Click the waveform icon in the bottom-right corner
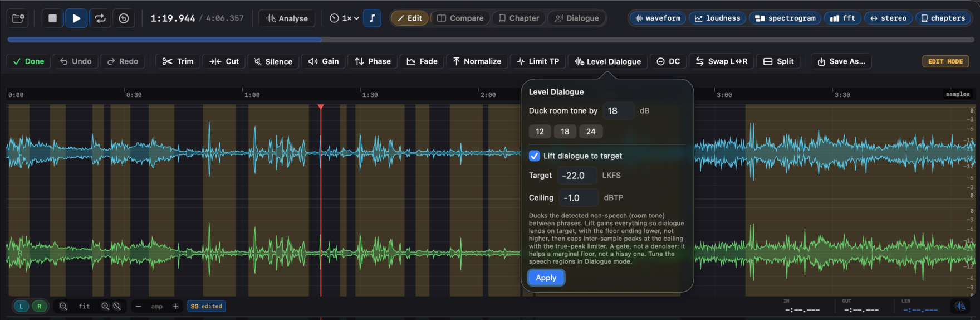 pos(961,306)
